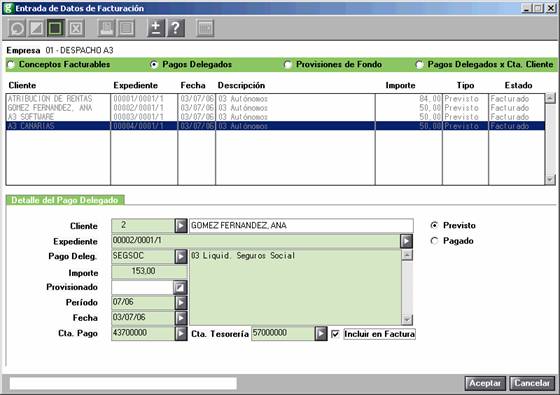
Task: Maximize the Entrada de Datos window
Action: (538, 8)
